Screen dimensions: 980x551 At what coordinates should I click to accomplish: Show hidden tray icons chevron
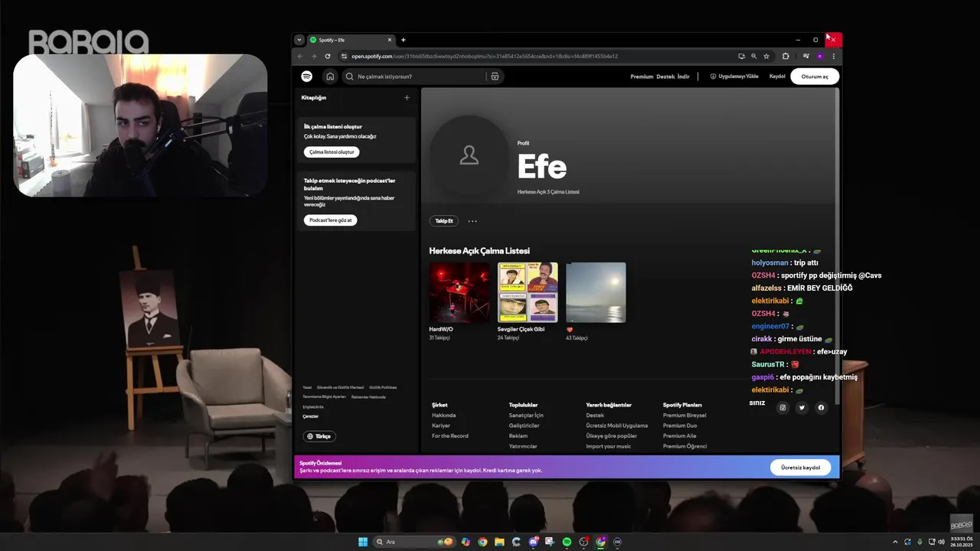895,542
